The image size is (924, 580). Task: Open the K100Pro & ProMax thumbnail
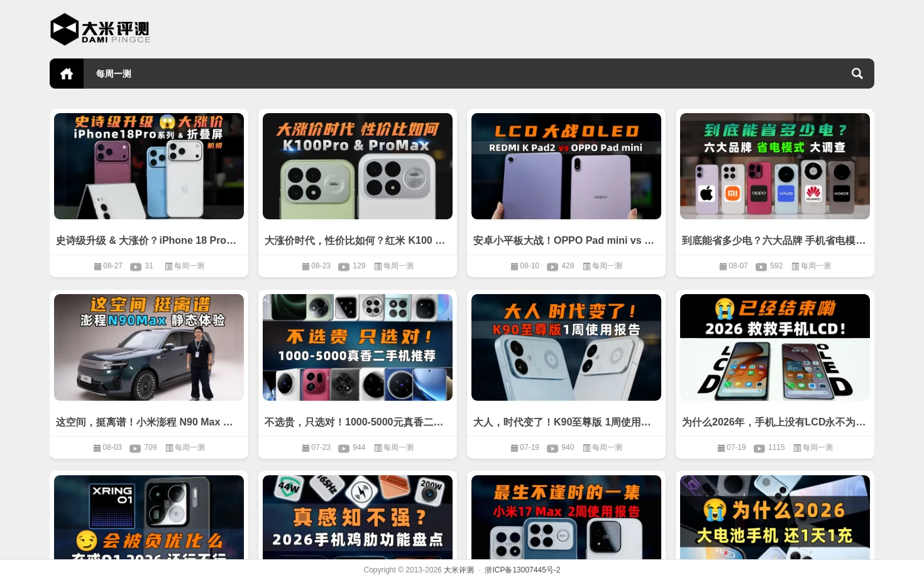coord(358,167)
